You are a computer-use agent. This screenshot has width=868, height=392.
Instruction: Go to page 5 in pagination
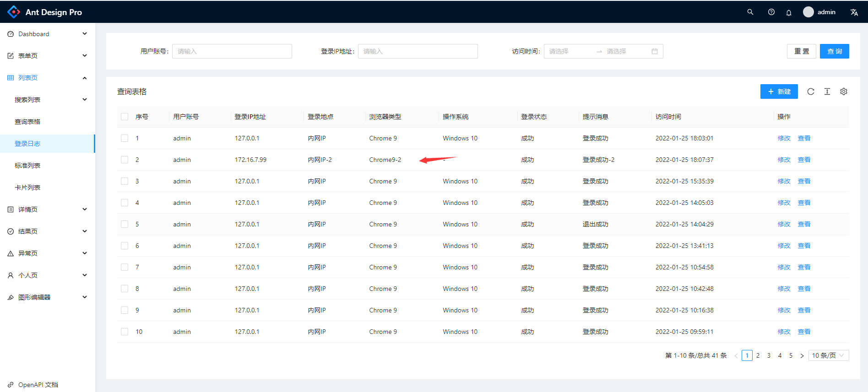coord(791,355)
